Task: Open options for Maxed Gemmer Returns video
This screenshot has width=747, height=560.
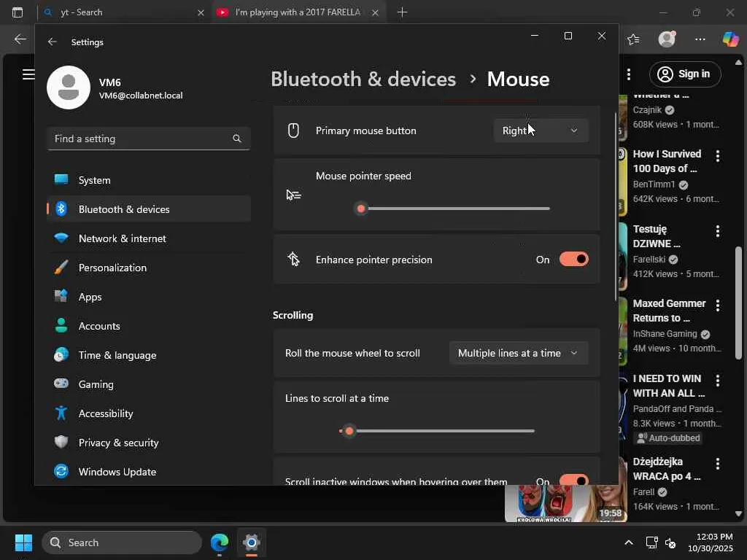Action: pyautogui.click(x=718, y=306)
